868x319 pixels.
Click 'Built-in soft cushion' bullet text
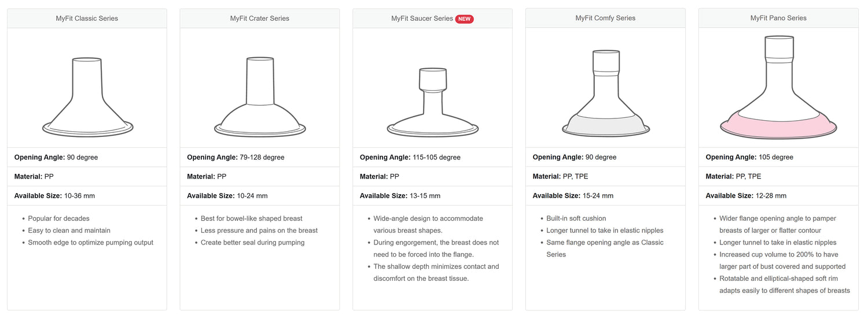pyautogui.click(x=576, y=218)
